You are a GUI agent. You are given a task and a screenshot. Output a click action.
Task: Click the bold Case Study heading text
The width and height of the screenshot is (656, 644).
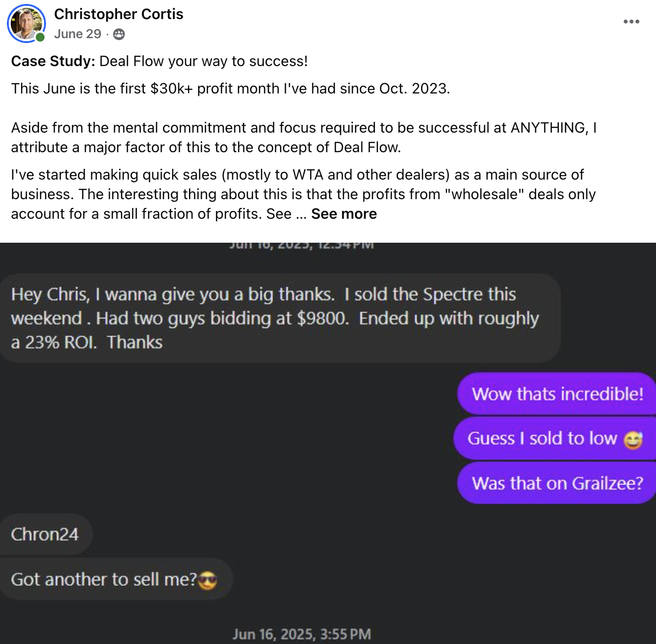click(53, 61)
